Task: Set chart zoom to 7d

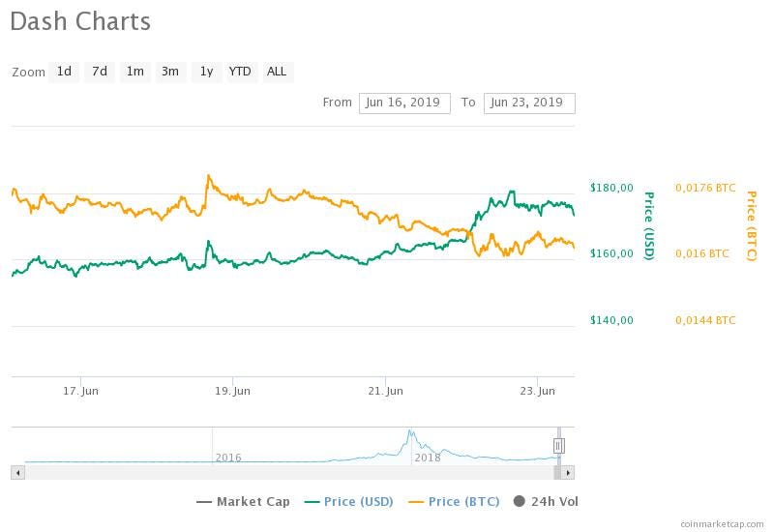Action: (x=100, y=72)
